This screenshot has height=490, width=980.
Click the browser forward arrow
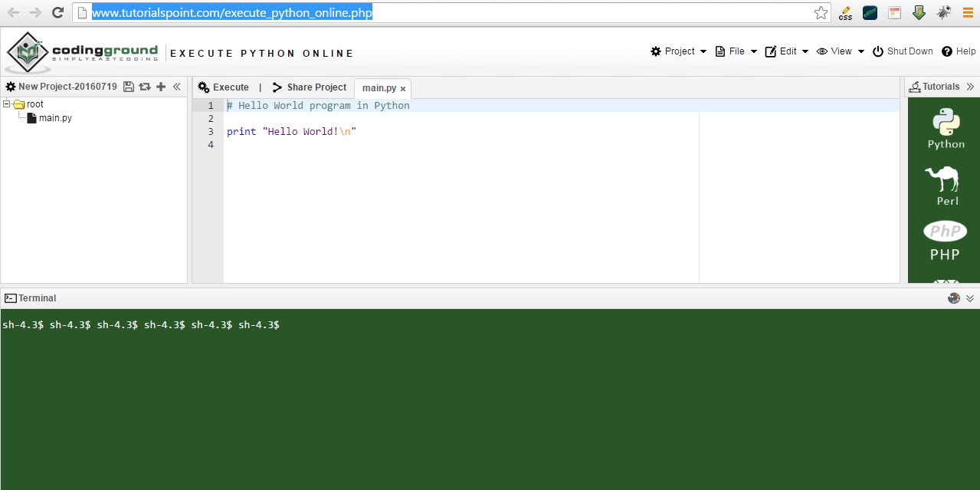pos(35,12)
